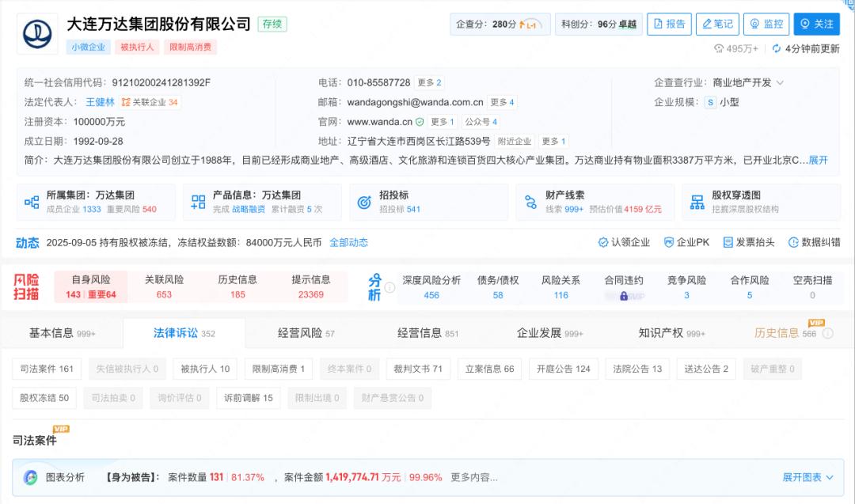The width and height of the screenshot is (855, 504).
Task: Open 竞争风险 3 analysis
Action: (x=686, y=287)
